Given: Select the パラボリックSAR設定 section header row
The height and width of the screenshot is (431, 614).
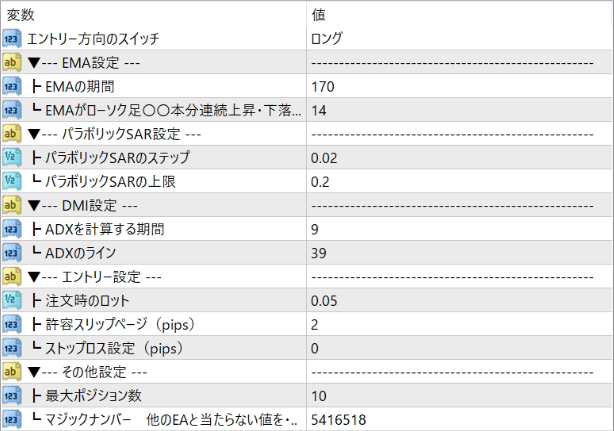Looking at the screenshot, I should 307,134.
